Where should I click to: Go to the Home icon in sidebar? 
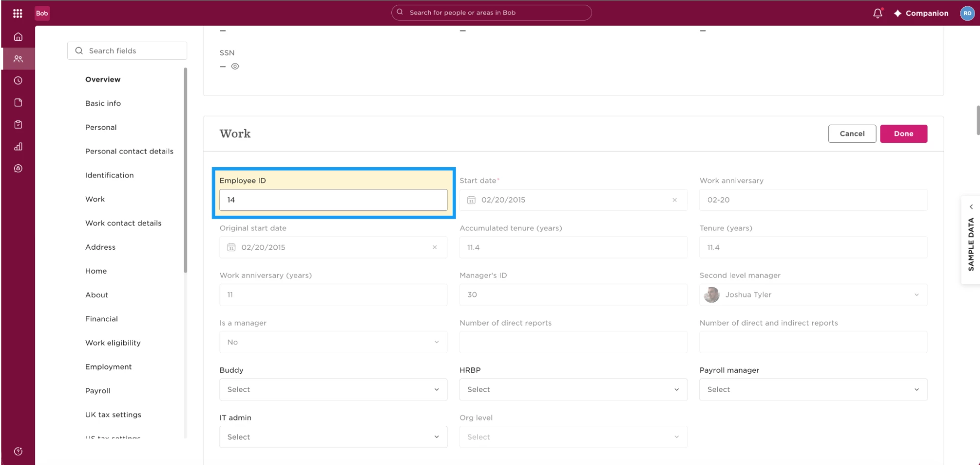pos(18,37)
